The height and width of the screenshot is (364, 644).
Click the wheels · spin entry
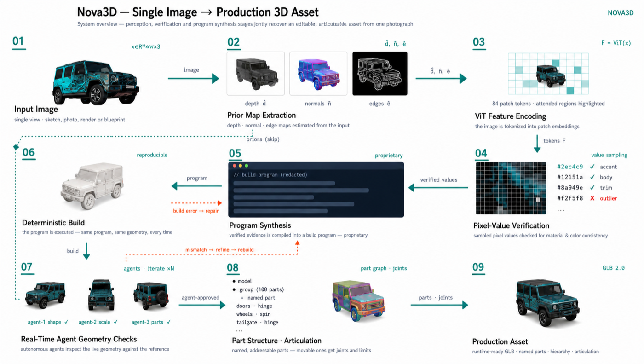[253, 314]
